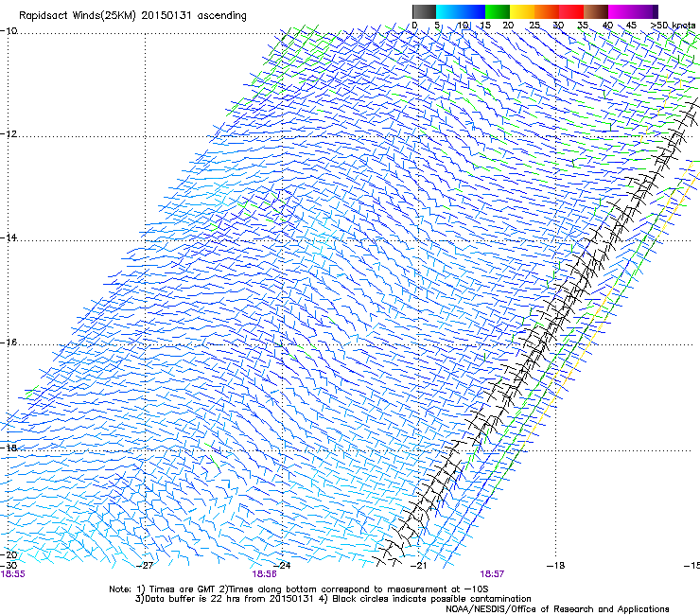Viewport: 700px width, 615px height.
Task: Click the '35' legend scale label
Action: [583, 26]
